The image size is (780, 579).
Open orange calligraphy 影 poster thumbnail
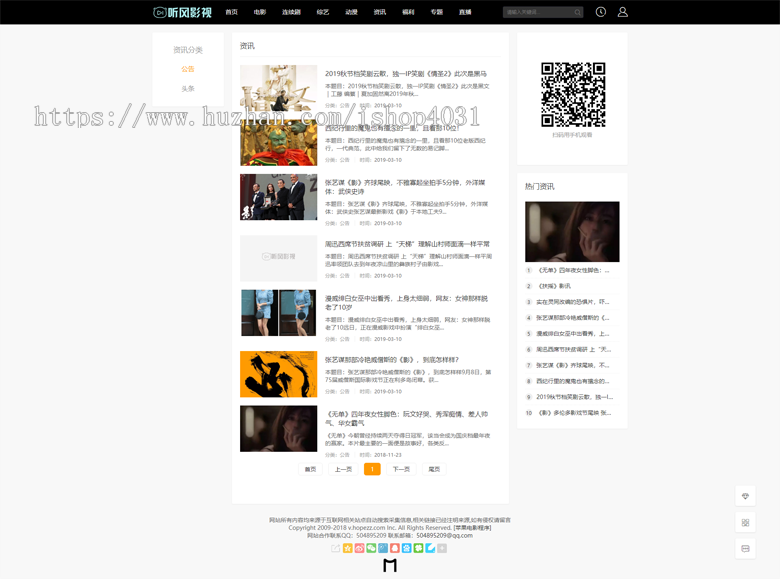[x=279, y=374]
